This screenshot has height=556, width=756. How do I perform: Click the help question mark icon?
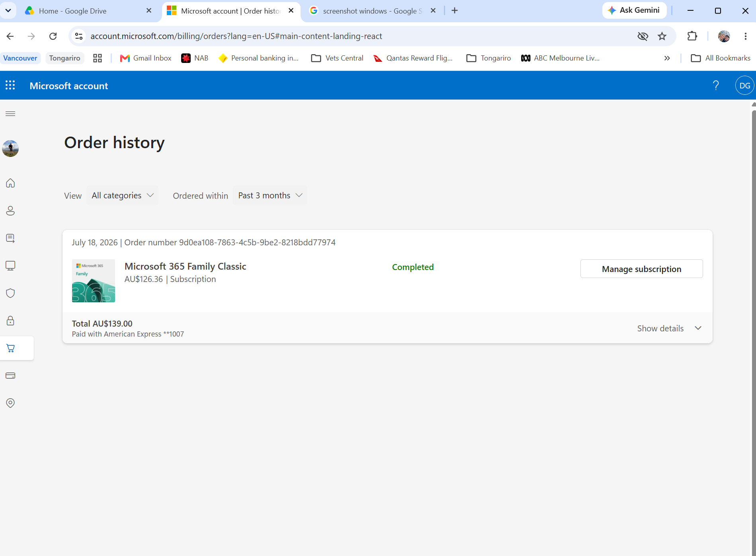coord(716,85)
